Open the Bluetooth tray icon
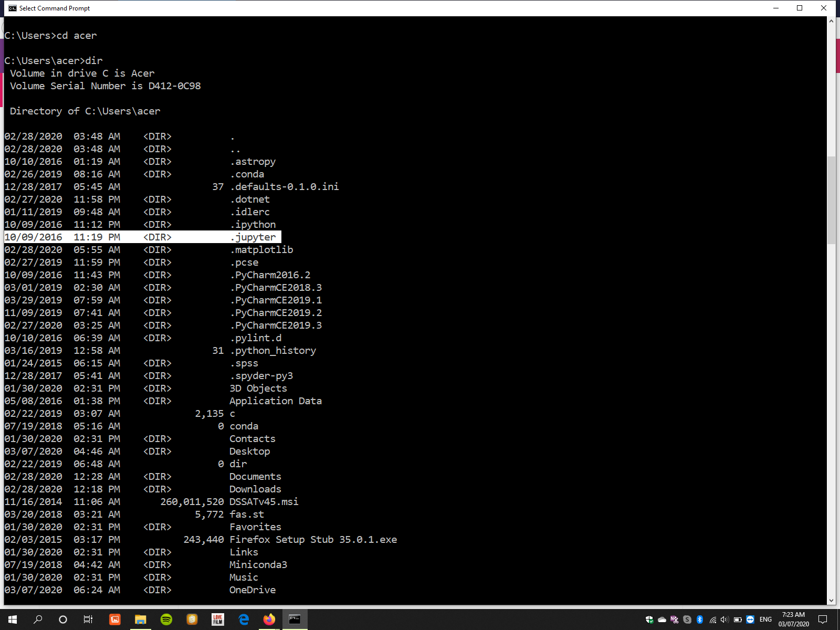This screenshot has width=840, height=630. (700, 619)
